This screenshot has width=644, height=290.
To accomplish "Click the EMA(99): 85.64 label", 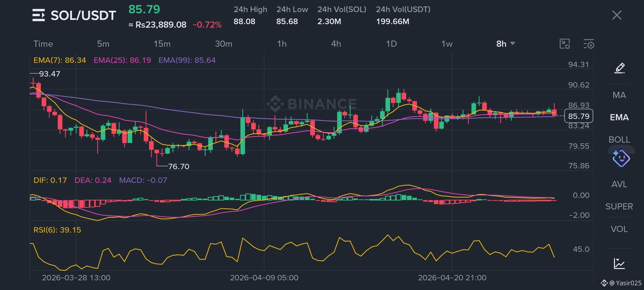I will [187, 60].
